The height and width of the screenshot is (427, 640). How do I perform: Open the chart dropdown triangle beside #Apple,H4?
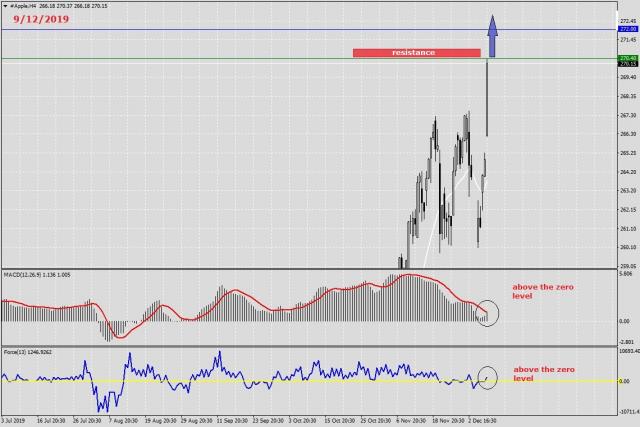tap(5, 6)
